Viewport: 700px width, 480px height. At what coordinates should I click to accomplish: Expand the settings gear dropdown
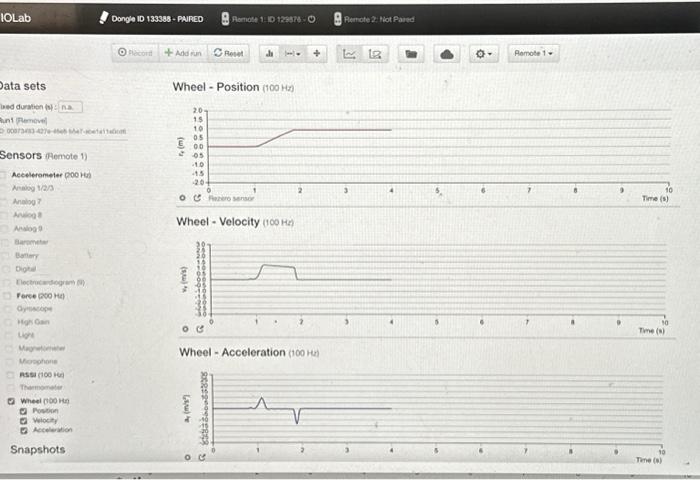[483, 54]
